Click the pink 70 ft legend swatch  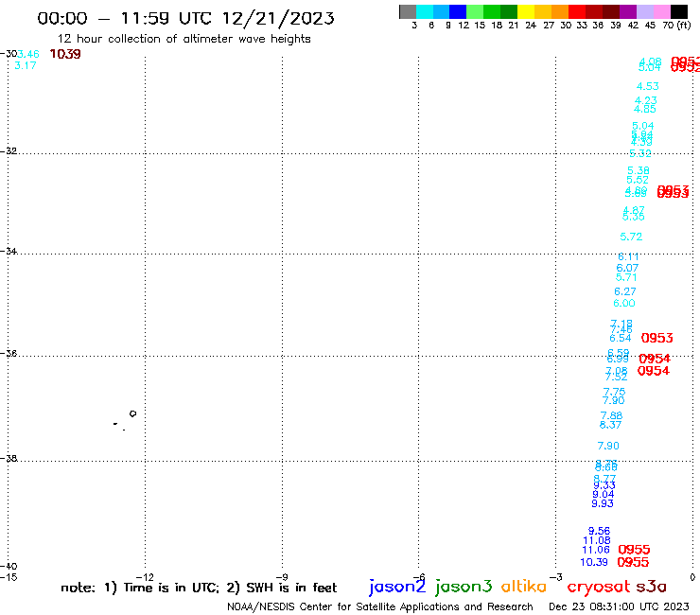coord(661,11)
